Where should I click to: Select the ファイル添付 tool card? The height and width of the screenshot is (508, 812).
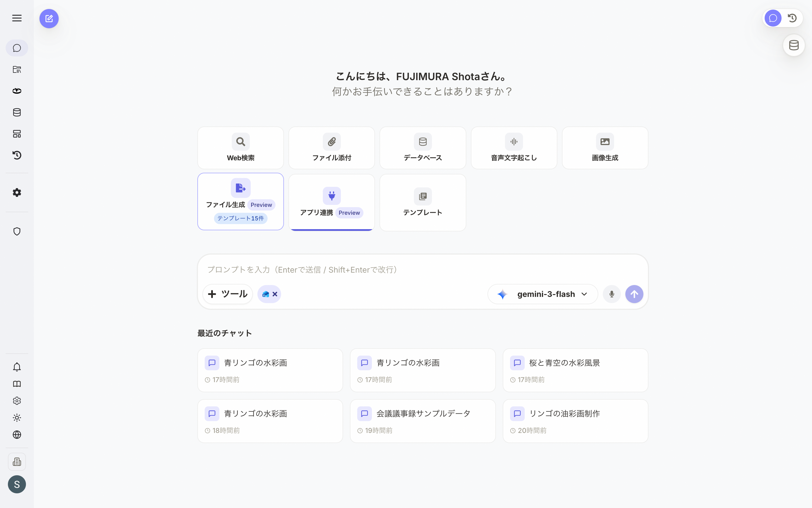pos(332,148)
